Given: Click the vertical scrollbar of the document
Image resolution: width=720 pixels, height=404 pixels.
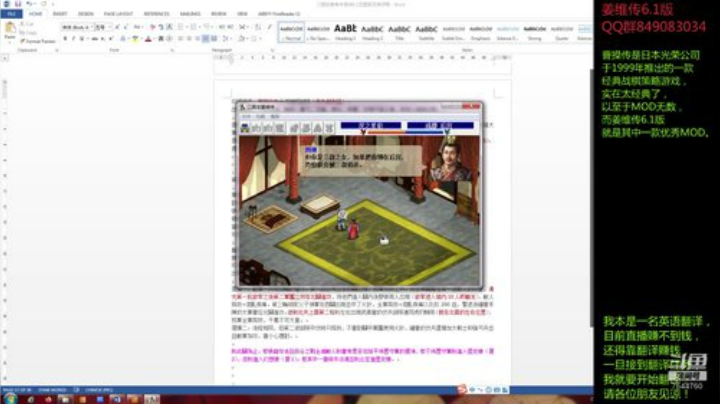Looking at the screenshot, I should (591, 197).
